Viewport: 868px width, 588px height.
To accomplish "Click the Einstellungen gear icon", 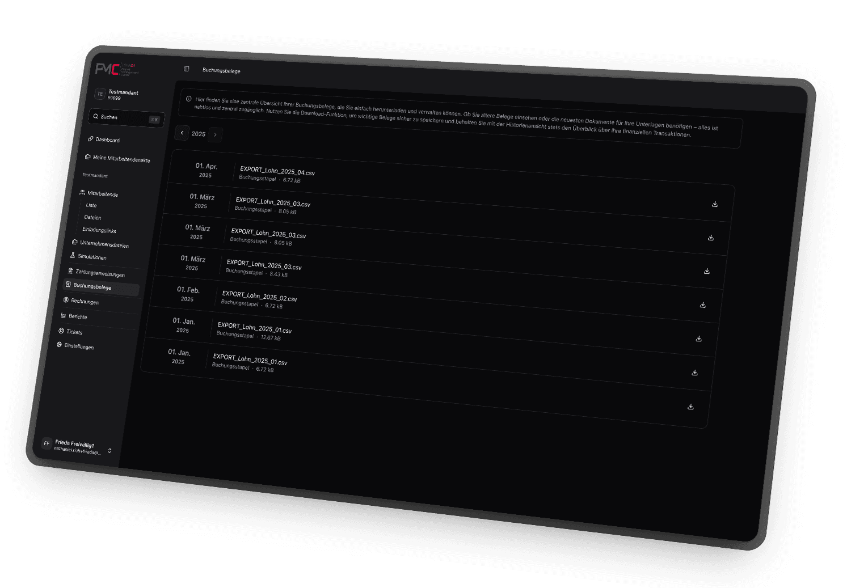I will point(59,345).
